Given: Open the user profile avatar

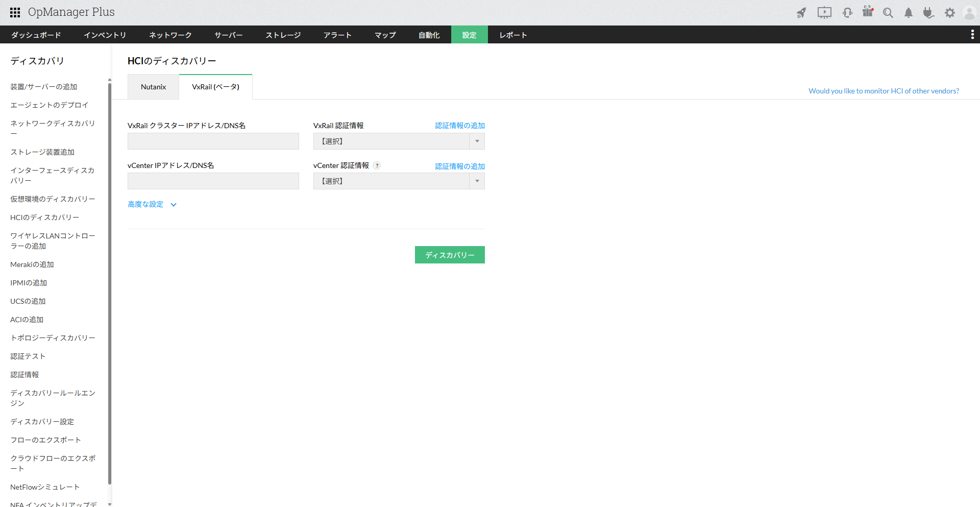Looking at the screenshot, I should pos(969,13).
